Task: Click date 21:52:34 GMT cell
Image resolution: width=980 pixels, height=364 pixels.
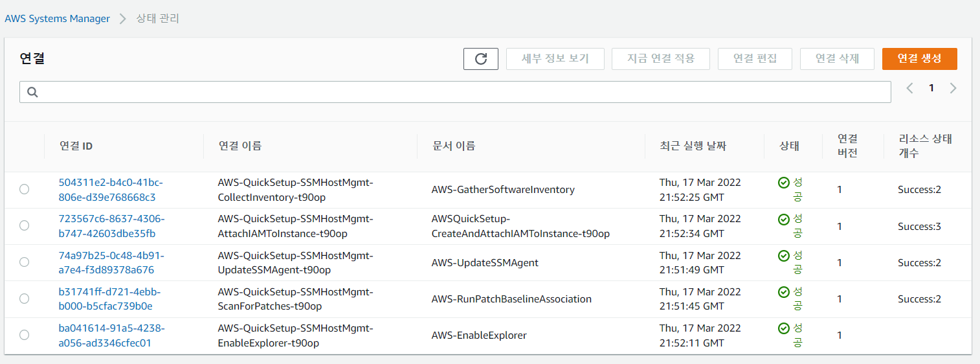Action: [x=700, y=226]
